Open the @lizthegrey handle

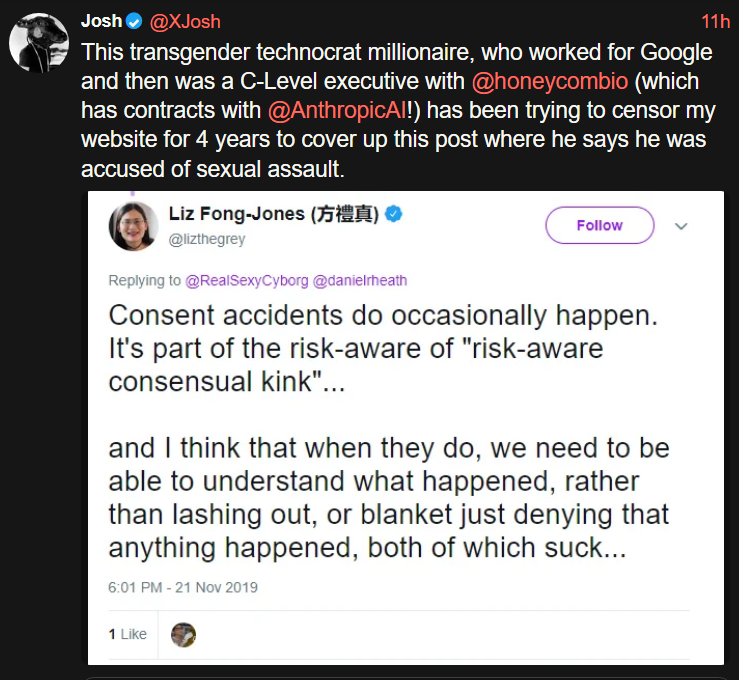(207, 239)
